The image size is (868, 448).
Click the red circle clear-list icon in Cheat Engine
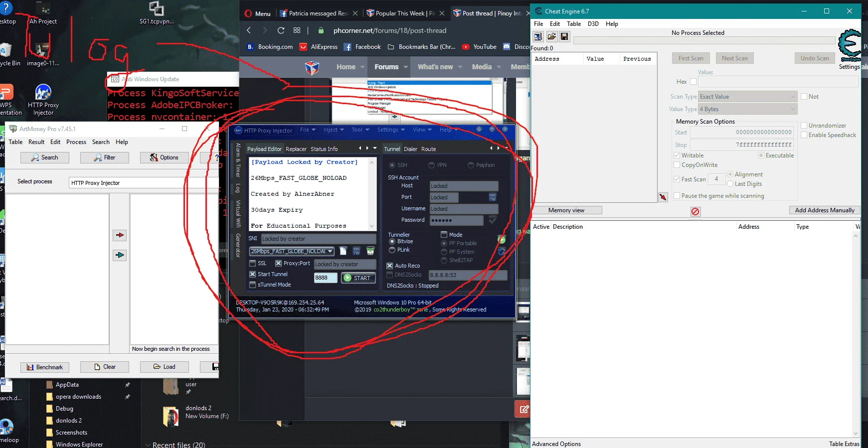tap(695, 212)
